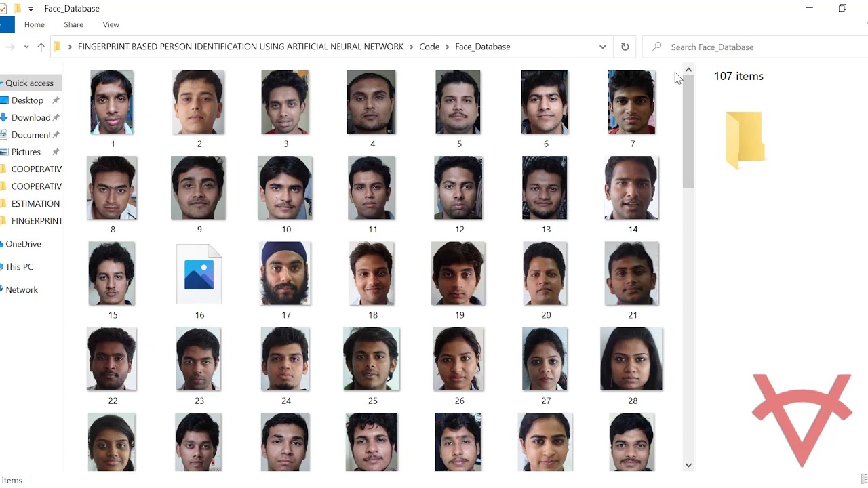The width and height of the screenshot is (868, 488).
Task: Open the address bar history dropdown
Action: pos(602,47)
